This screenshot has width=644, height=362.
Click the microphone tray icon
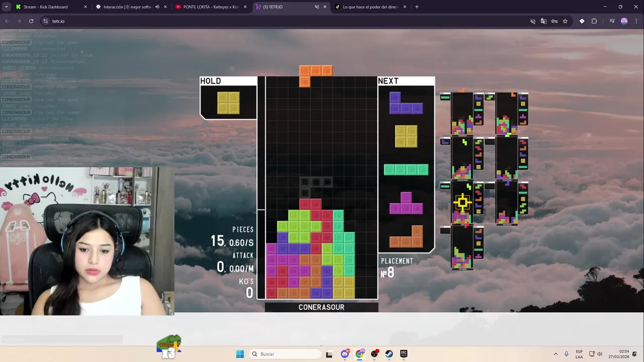(x=567, y=354)
